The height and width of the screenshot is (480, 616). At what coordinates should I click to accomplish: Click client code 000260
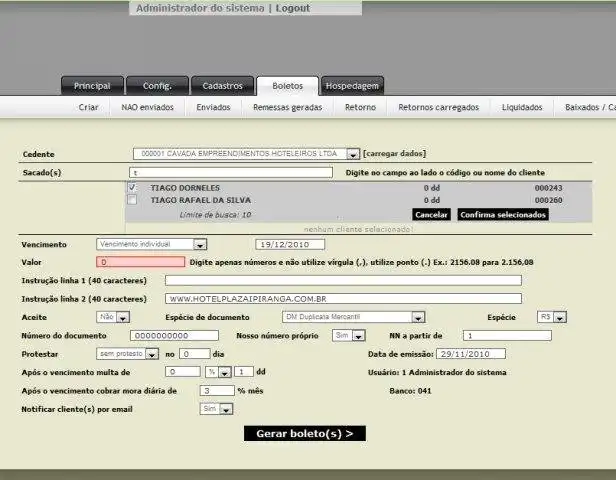click(548, 200)
